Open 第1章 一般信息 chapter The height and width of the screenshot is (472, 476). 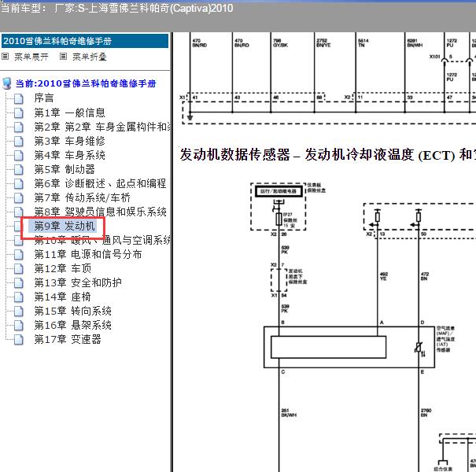69,112
